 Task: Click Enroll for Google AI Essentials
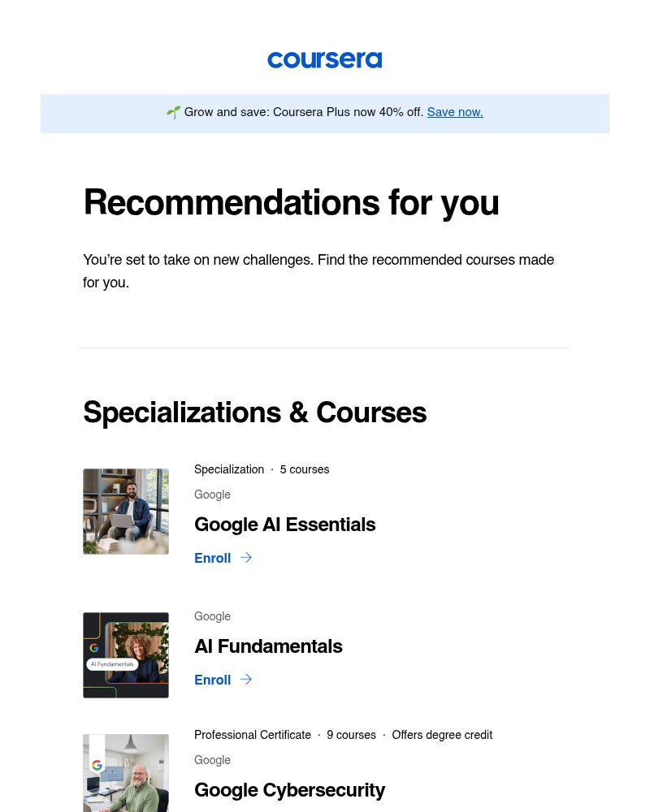[213, 558]
